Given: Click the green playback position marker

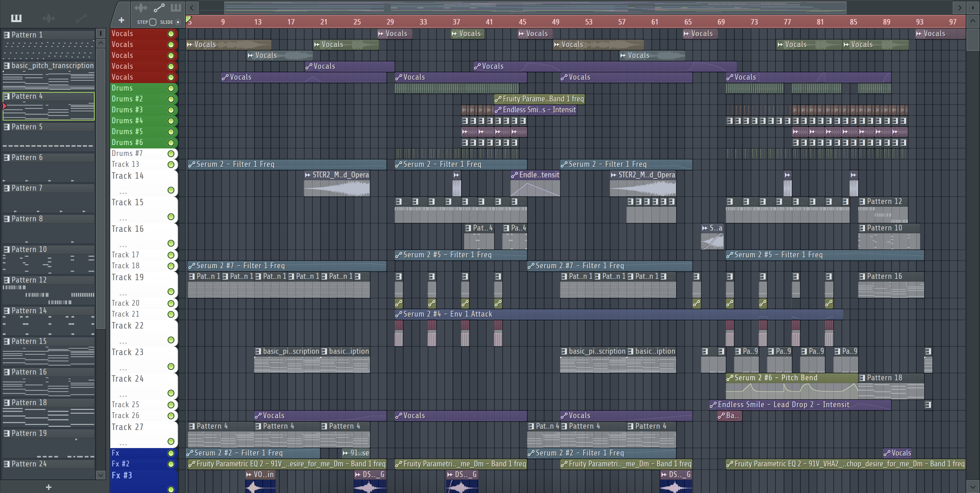Looking at the screenshot, I should tap(188, 19).
